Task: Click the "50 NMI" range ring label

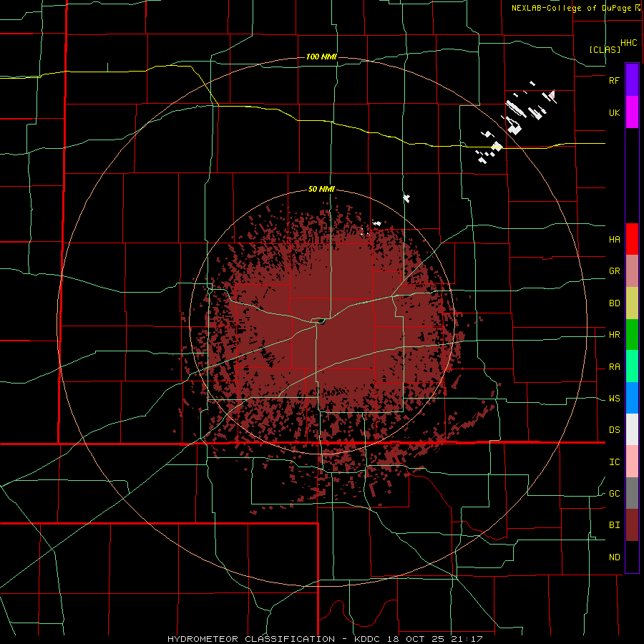Action: [x=321, y=190]
